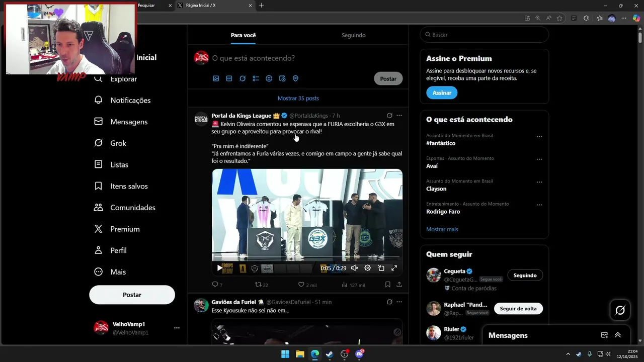644x362 pixels.
Task: Click the Assinar Premium button
Action: click(442, 93)
